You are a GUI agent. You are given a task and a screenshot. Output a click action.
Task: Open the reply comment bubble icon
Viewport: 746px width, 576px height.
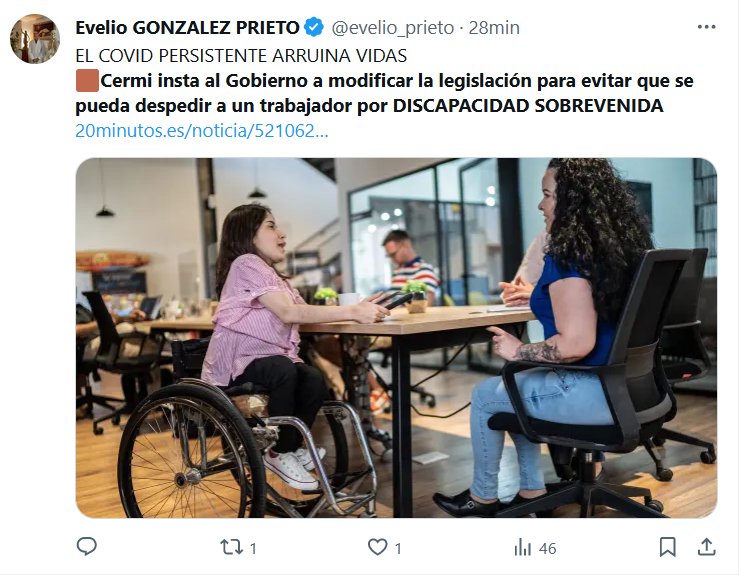[x=87, y=547]
